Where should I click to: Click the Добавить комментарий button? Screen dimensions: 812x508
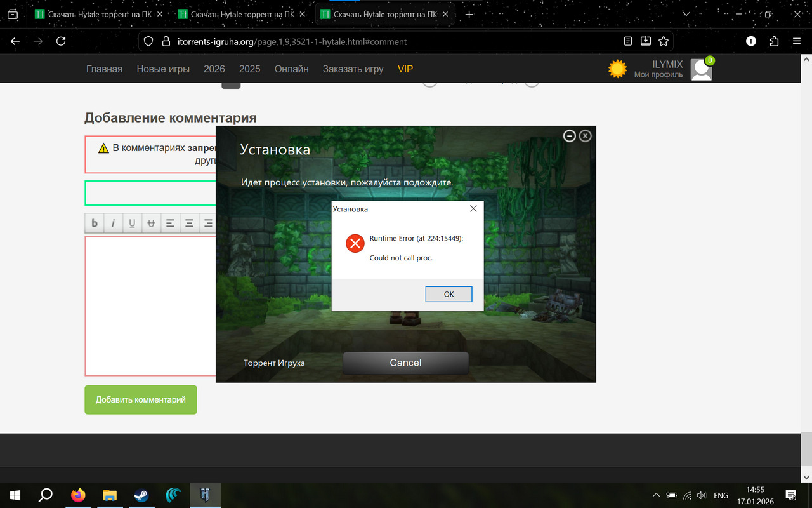(141, 399)
